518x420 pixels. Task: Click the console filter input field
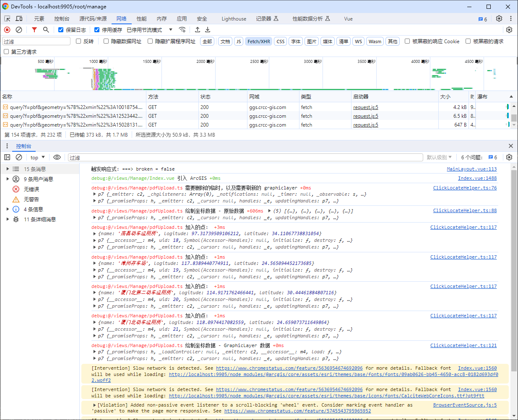(x=245, y=157)
